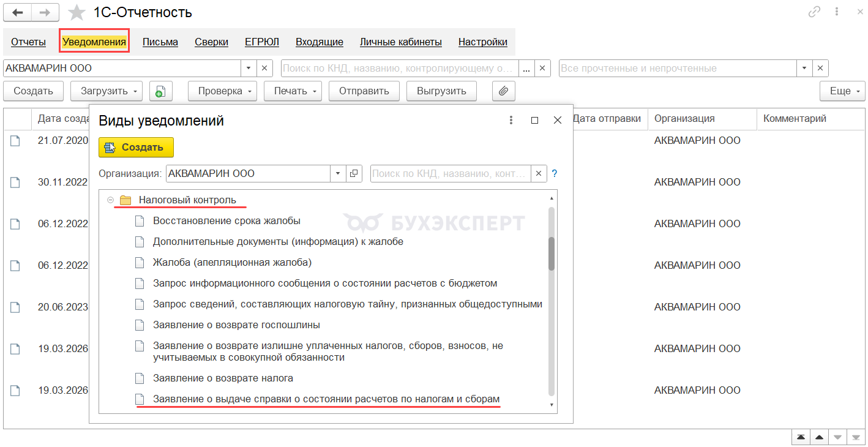
Task: Click the green plus document icon
Action: pyautogui.click(x=160, y=91)
